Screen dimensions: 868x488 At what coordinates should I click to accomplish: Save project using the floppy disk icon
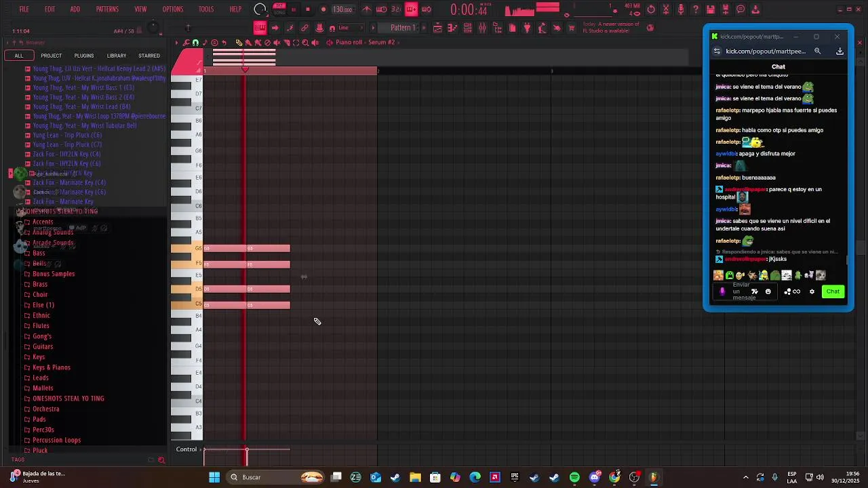[x=711, y=9]
